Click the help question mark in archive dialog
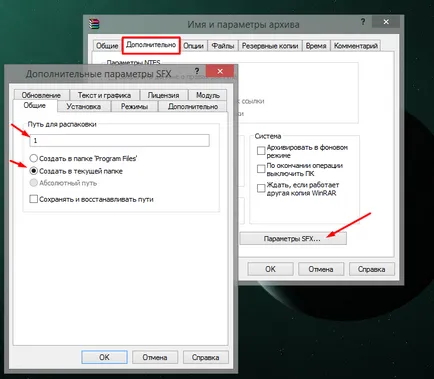434x379 pixels. point(363,22)
